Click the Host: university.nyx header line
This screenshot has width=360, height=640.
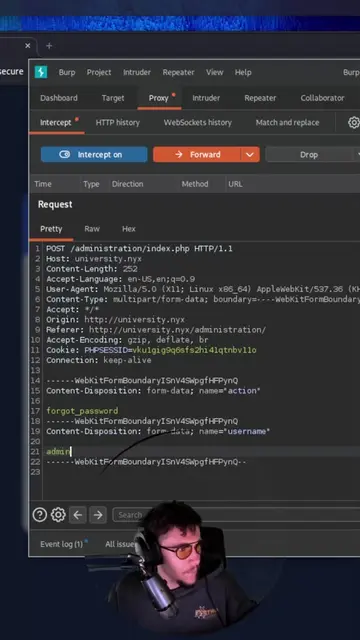click(x=94, y=259)
